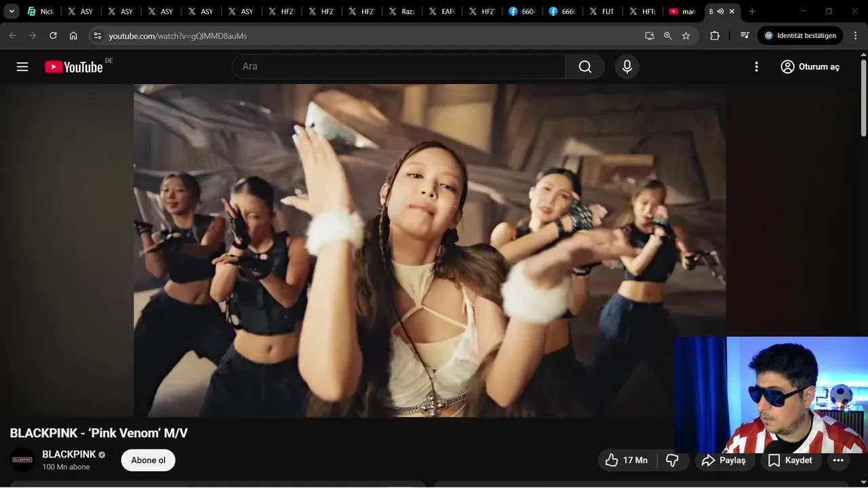This screenshot has width=868, height=488.
Task: Switch to the YouTube man tab
Action: pos(682,12)
